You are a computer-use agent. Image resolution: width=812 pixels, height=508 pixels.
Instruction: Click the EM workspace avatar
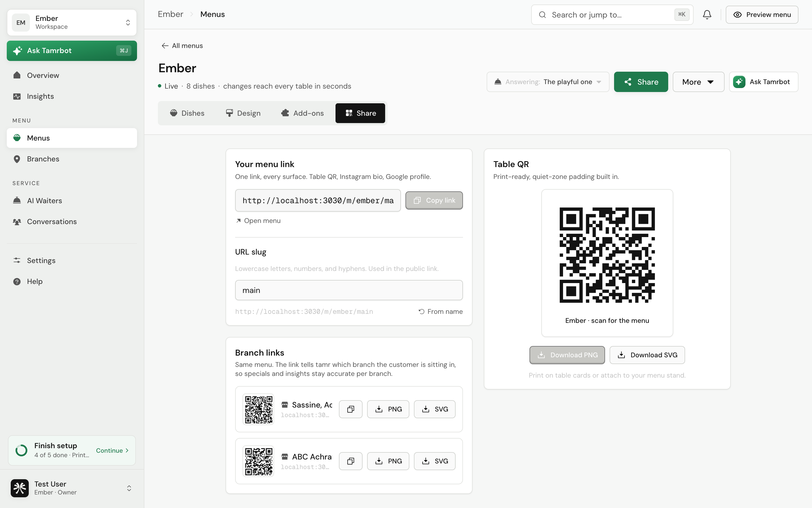21,23
